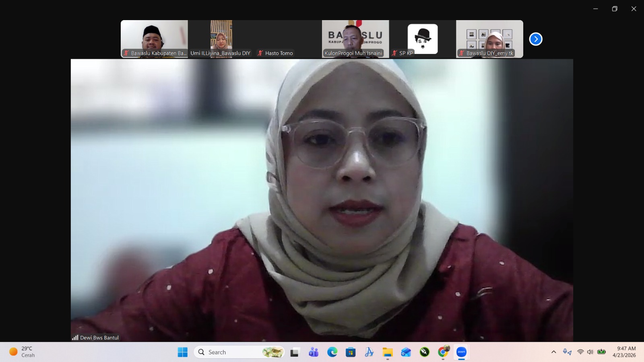The width and height of the screenshot is (644, 362).
Task: Show next participants with blue arrow
Action: (536, 39)
